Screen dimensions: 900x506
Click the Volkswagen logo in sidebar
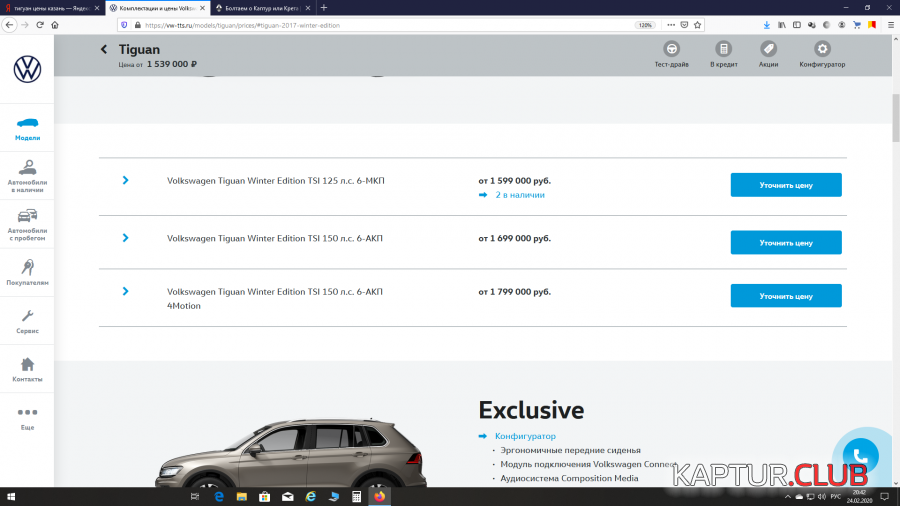coord(27,69)
